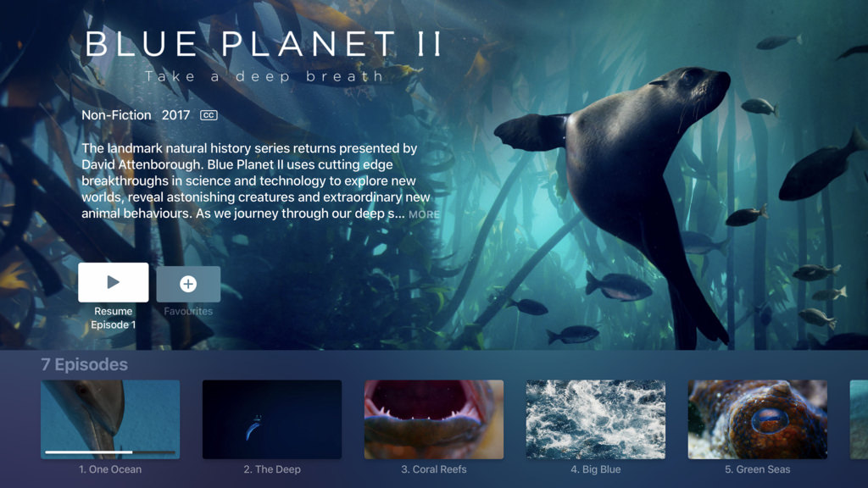Image resolution: width=868 pixels, height=488 pixels.
Task: Click the 1. One Ocean title label
Action: pyautogui.click(x=110, y=469)
